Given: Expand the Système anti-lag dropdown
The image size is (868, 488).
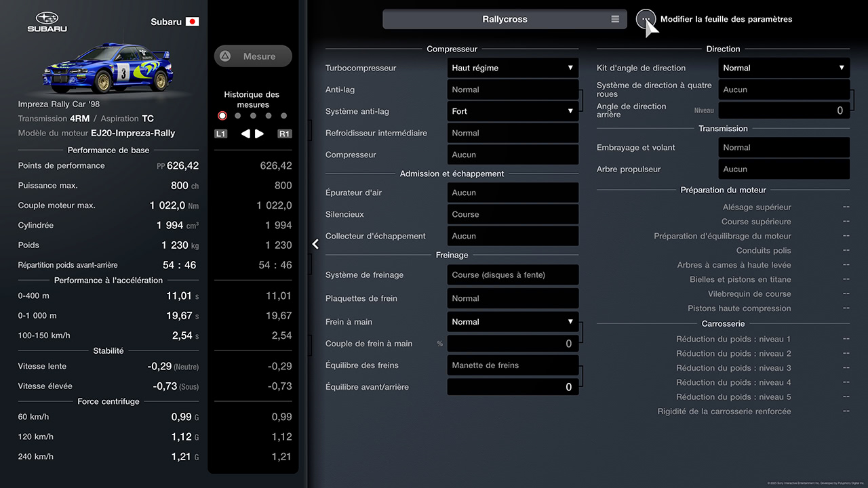Looking at the screenshot, I should [x=513, y=111].
